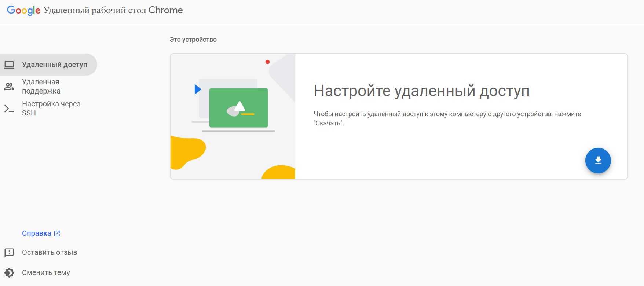Click the Google logo in header
Image resolution: width=644 pixels, height=286 pixels.
pyautogui.click(x=23, y=10)
